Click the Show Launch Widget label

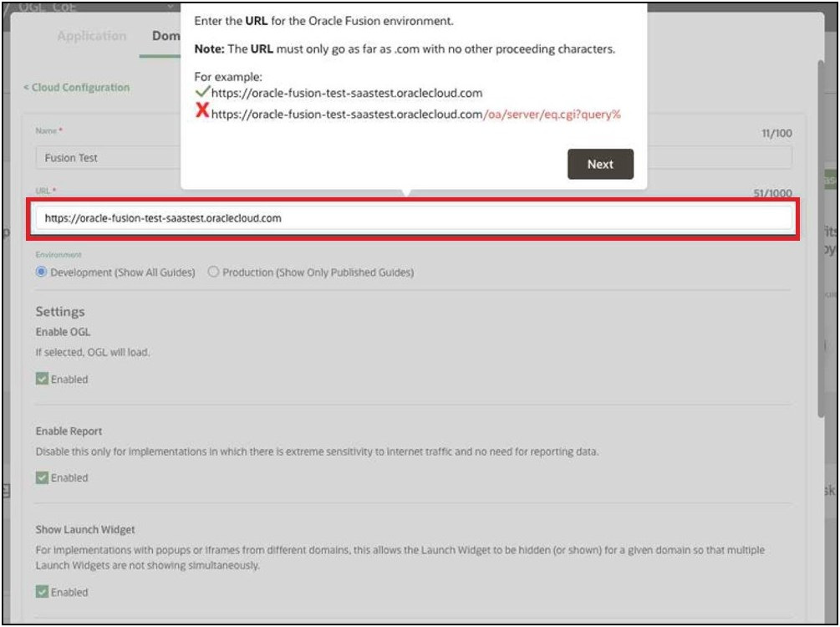[x=85, y=529]
